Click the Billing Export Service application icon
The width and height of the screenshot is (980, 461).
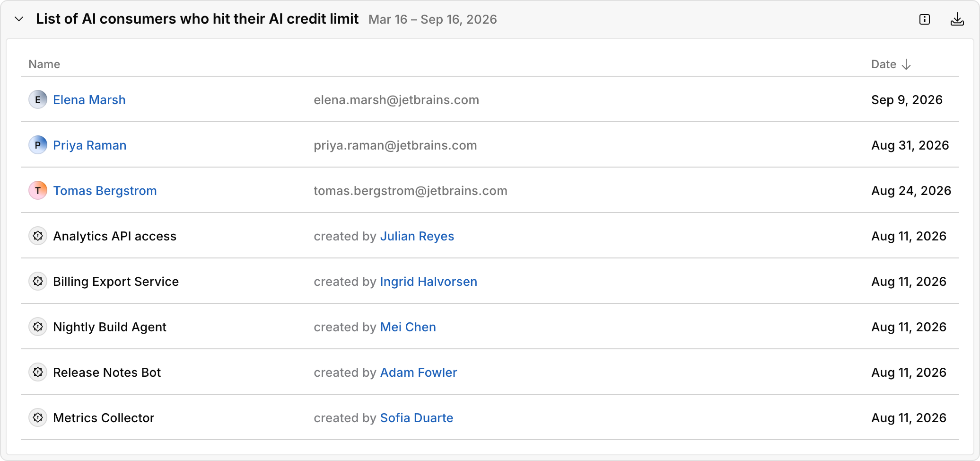(x=38, y=282)
